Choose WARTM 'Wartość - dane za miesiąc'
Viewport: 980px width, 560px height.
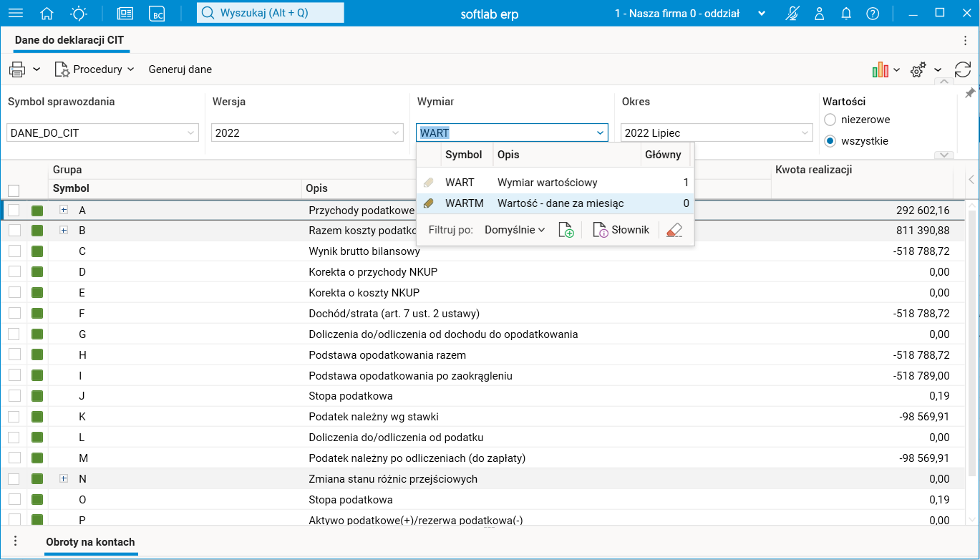555,203
